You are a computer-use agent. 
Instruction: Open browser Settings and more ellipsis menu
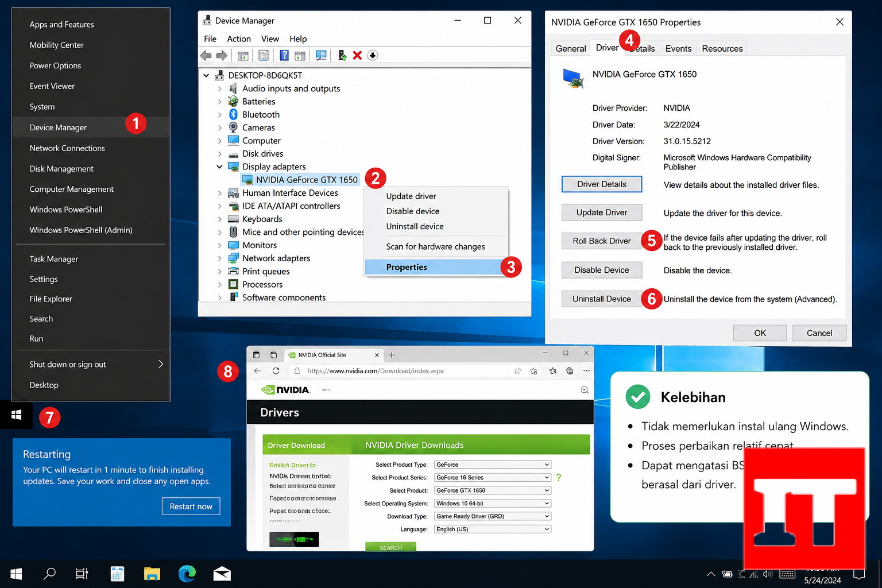coord(586,371)
